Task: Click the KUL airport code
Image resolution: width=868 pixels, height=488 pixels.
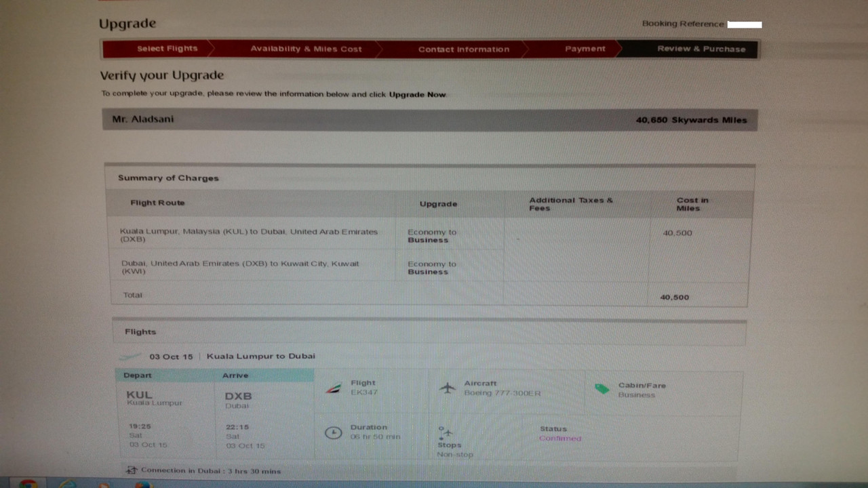Action: coord(139,394)
